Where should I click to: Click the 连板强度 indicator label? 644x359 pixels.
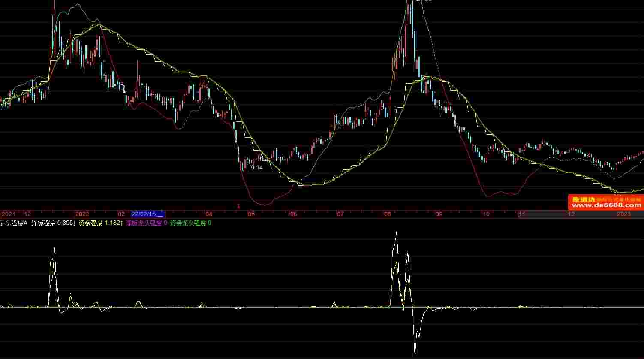[44, 223]
